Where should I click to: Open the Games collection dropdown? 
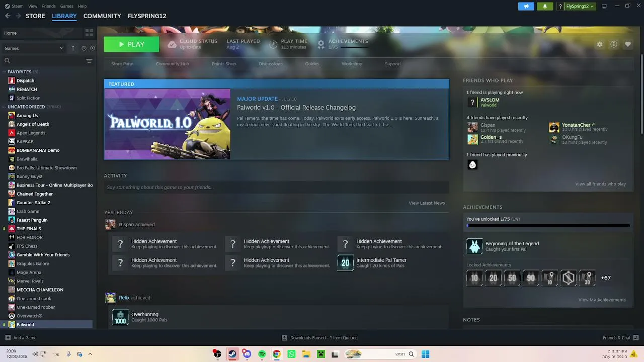click(34, 48)
